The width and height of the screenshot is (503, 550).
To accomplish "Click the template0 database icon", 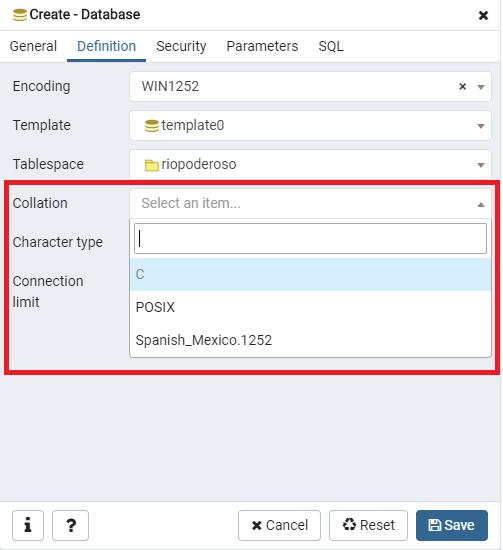I will coord(152,126).
